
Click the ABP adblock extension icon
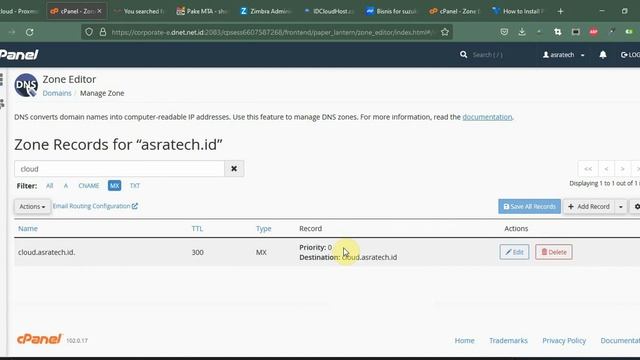[x=593, y=32]
